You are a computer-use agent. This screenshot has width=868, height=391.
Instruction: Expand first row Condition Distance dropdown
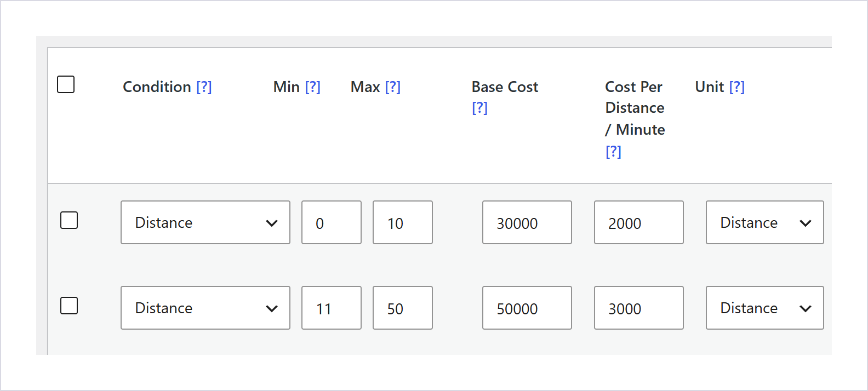click(205, 222)
